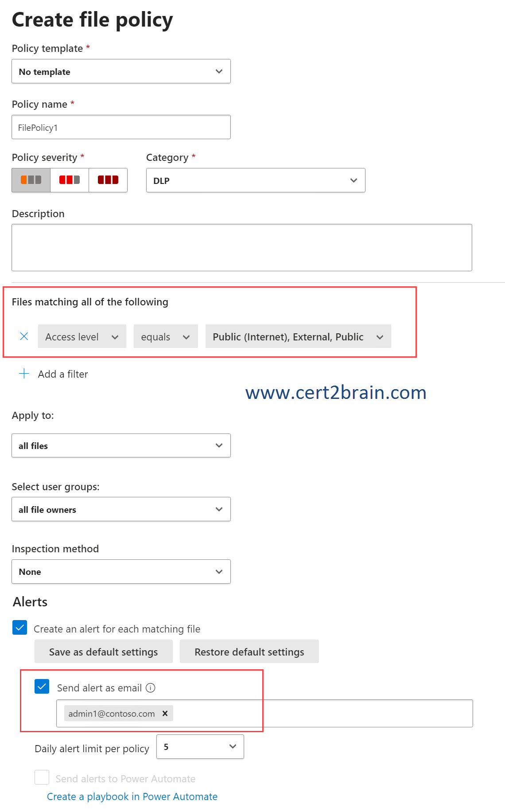
Task: Enable Send alerts to Power Automate
Action: click(x=42, y=777)
